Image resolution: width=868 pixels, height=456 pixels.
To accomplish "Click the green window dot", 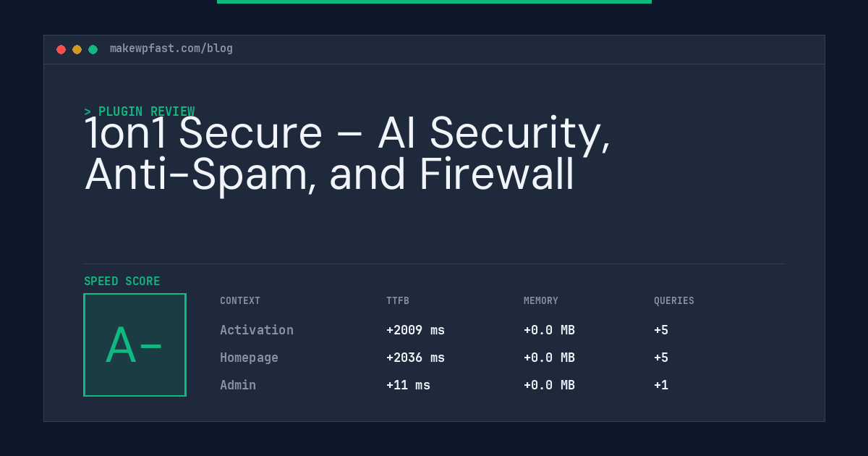I will point(93,49).
